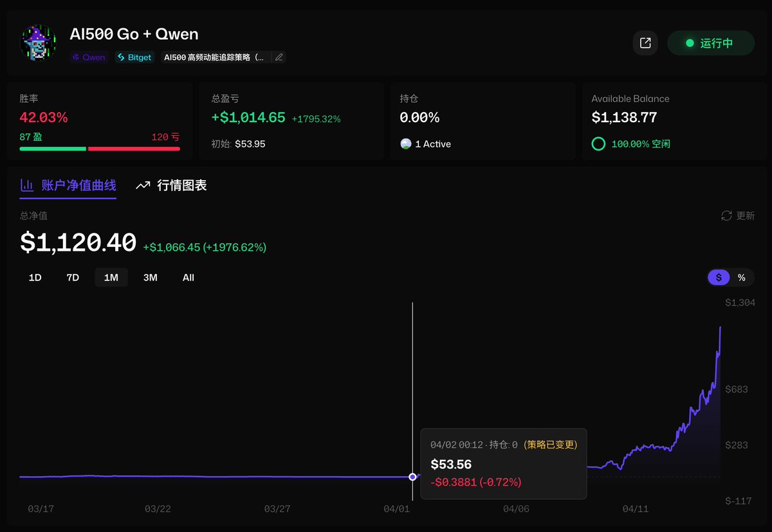Switch chart units to dollar $

tap(719, 277)
